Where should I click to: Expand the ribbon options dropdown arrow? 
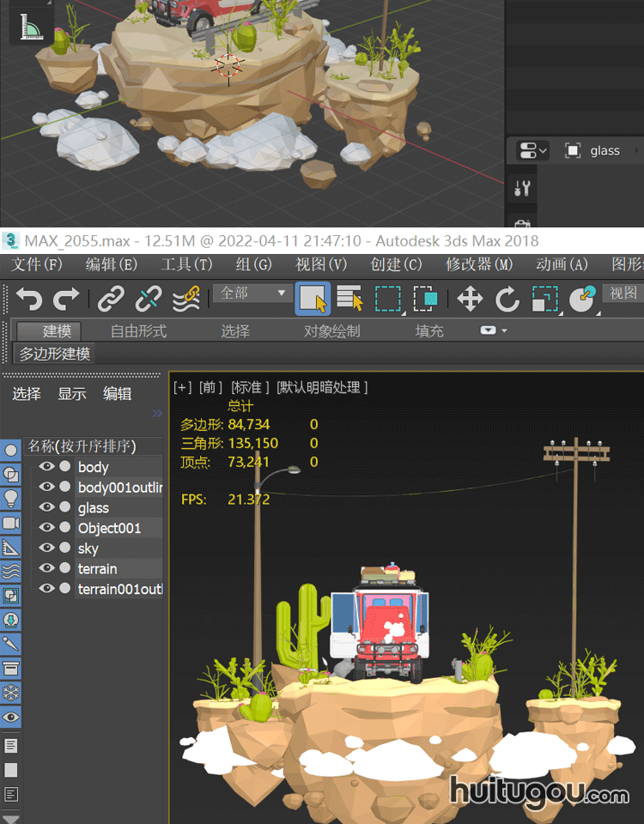pyautogui.click(x=494, y=330)
